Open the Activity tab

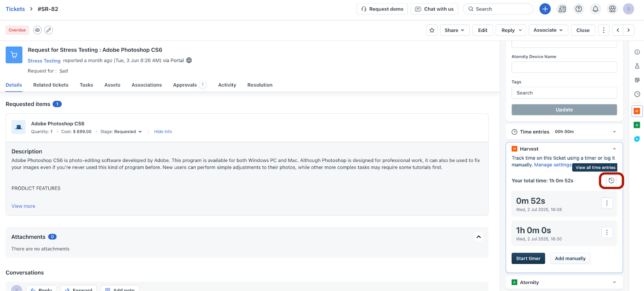coord(227,85)
